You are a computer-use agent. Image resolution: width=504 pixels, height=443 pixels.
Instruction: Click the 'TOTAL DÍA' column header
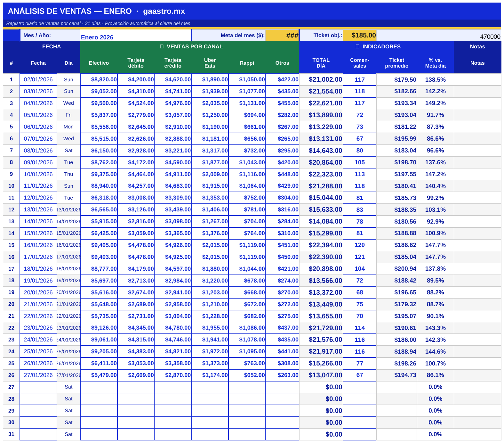pyautogui.click(x=321, y=63)
